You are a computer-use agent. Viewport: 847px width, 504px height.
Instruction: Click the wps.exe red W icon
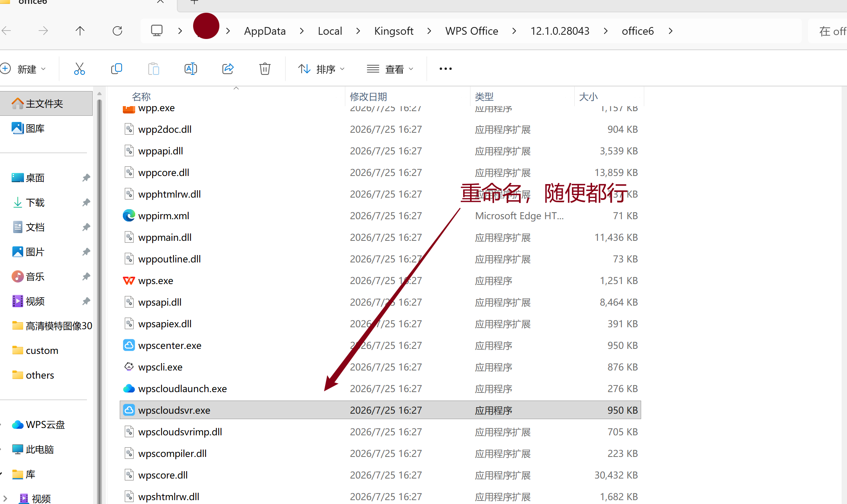129,281
